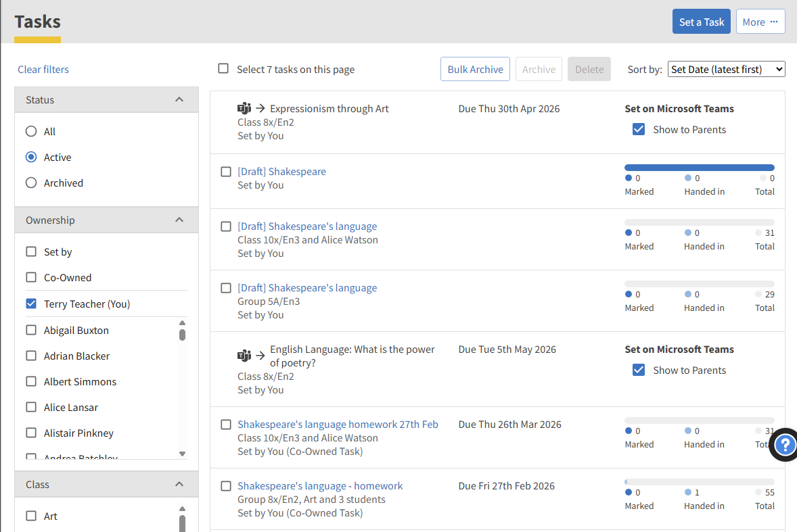The image size is (797, 532).
Task: Tick the Abigail Buxton checkbox
Action: tap(31, 330)
